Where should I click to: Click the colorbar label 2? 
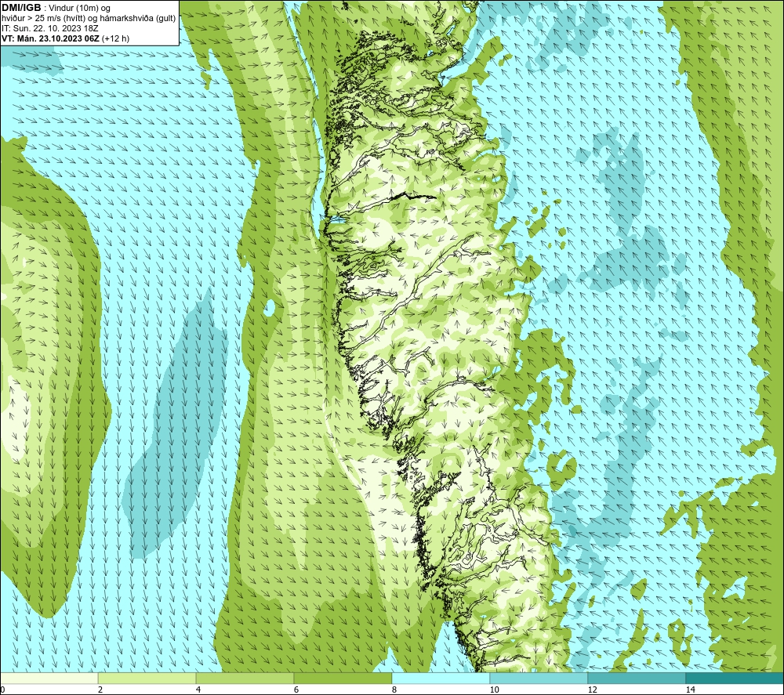click(100, 690)
